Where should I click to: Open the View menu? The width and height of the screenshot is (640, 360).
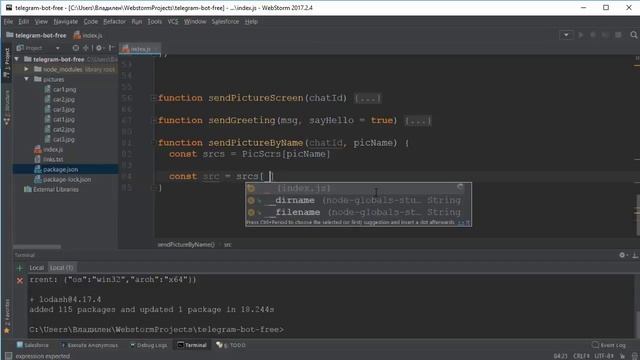[41, 22]
